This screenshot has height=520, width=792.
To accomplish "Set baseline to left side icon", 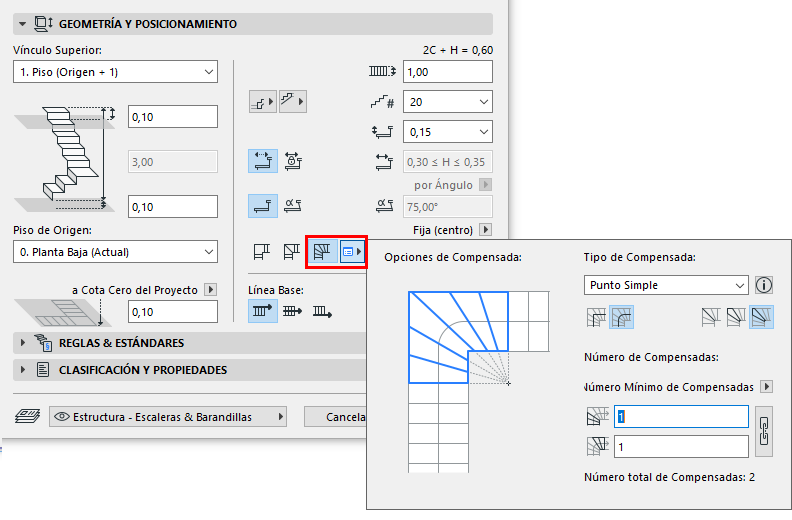I will tap(263, 311).
